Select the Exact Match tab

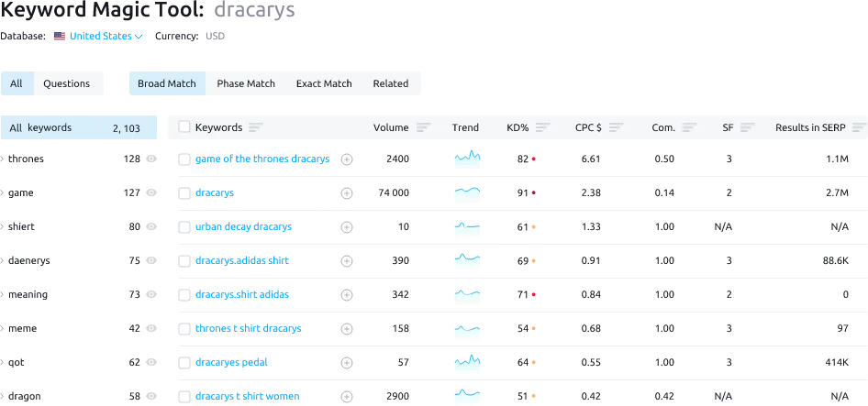pyautogui.click(x=324, y=83)
